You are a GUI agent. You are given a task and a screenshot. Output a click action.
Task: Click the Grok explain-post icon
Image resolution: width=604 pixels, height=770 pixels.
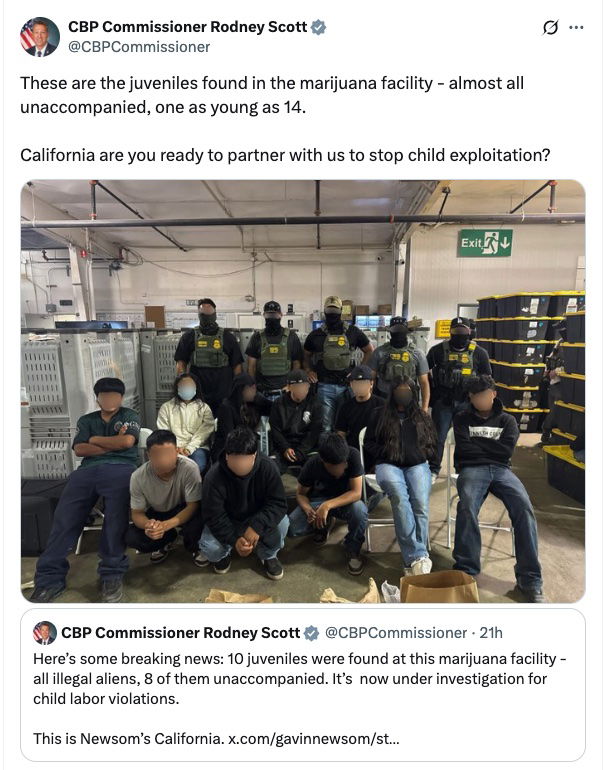click(550, 28)
